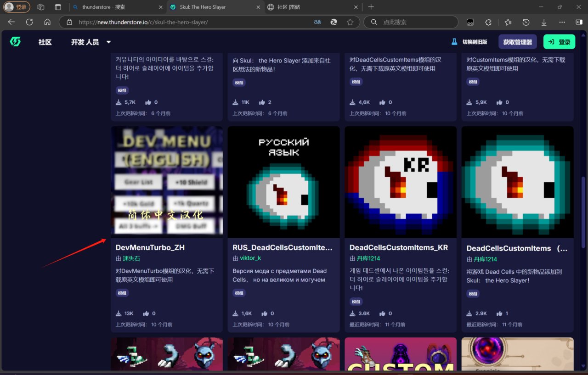The height and width of the screenshot is (375, 588).
Task: Click the download icon beside 3.6K
Action: pyautogui.click(x=353, y=313)
